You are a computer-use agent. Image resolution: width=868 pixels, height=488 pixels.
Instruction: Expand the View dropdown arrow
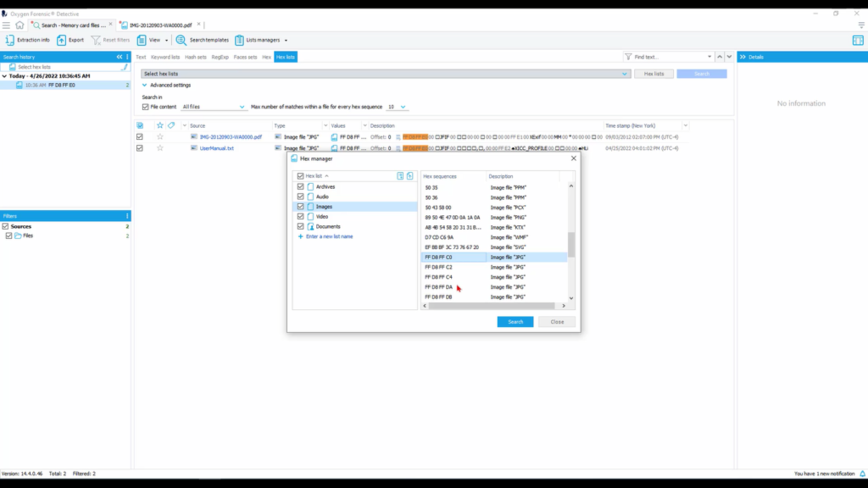point(166,41)
